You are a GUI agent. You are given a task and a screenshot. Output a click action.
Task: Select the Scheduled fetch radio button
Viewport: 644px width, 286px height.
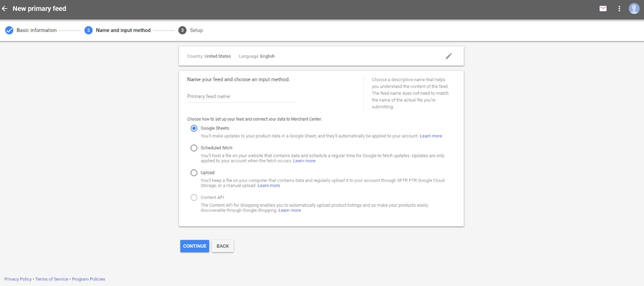[x=194, y=148]
